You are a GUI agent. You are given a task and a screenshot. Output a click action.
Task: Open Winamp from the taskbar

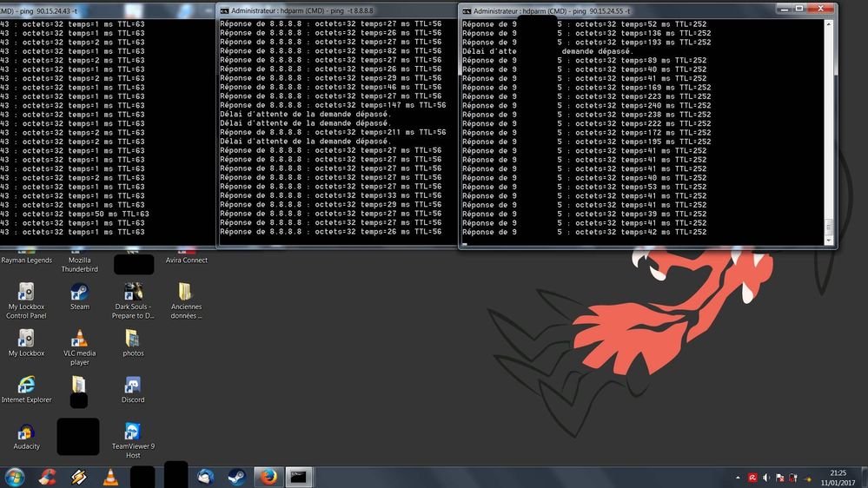click(78, 477)
